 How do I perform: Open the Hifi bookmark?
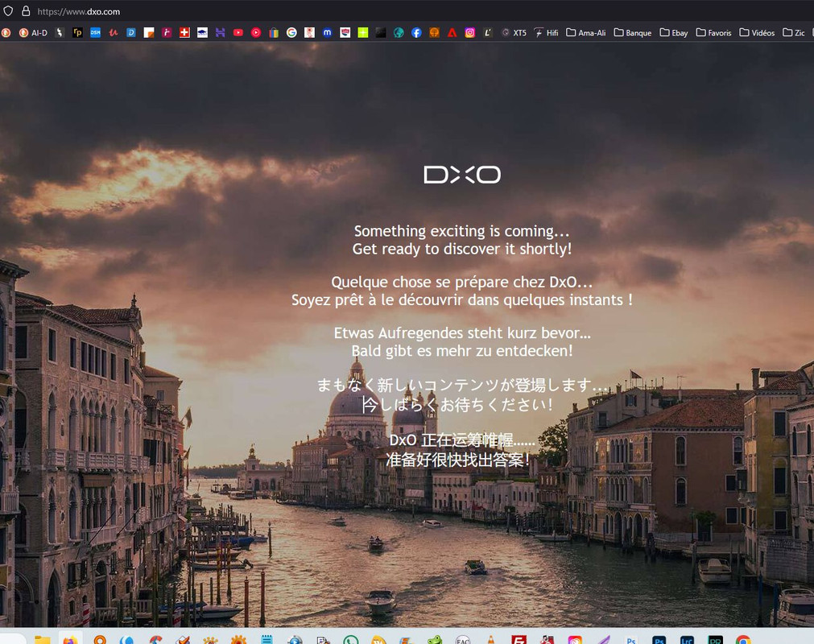tap(546, 33)
